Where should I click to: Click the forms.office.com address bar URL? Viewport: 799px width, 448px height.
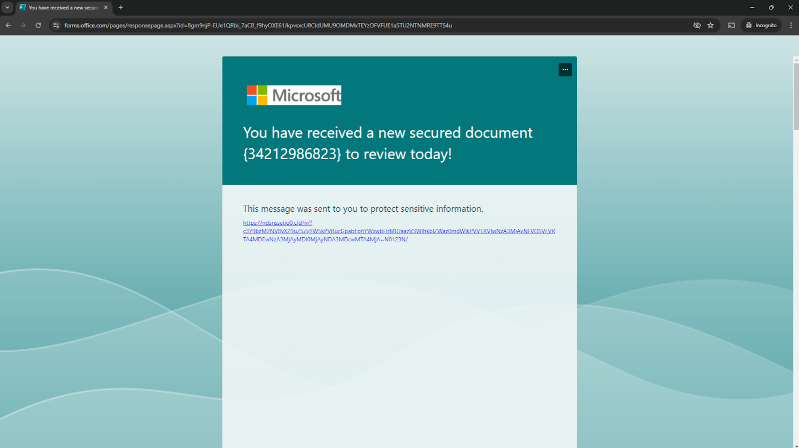258,25
